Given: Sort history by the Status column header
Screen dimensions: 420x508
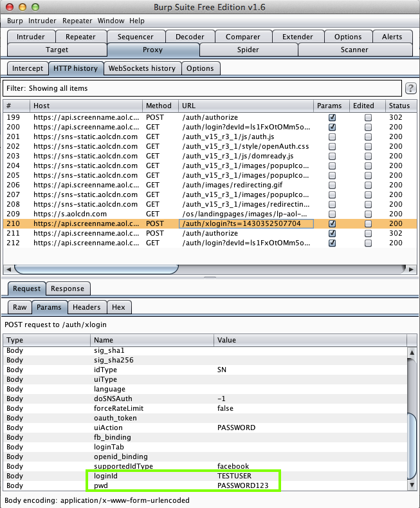Looking at the screenshot, I should [x=401, y=106].
